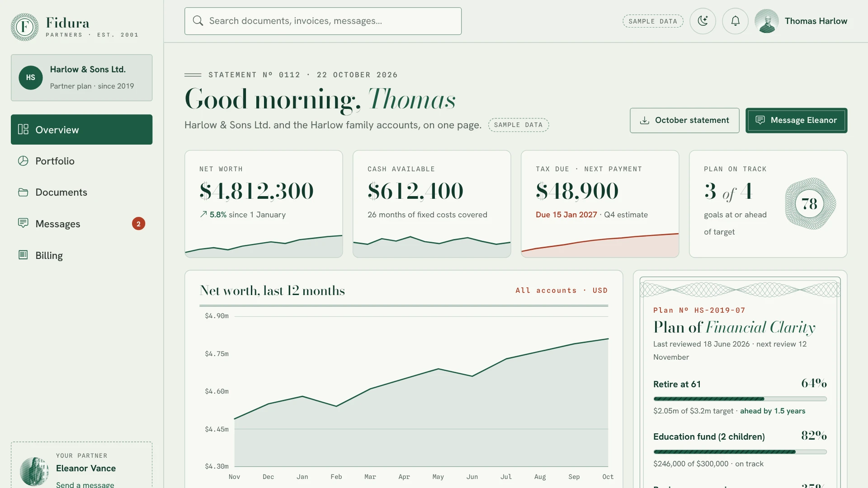The height and width of the screenshot is (488, 868).
Task: Message Eleanor button
Action: (796, 120)
